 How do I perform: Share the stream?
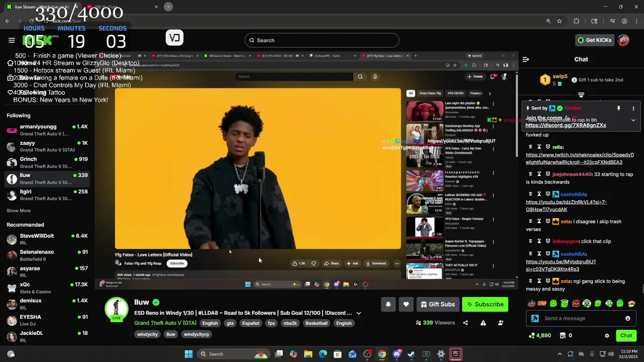pyautogui.click(x=465, y=323)
